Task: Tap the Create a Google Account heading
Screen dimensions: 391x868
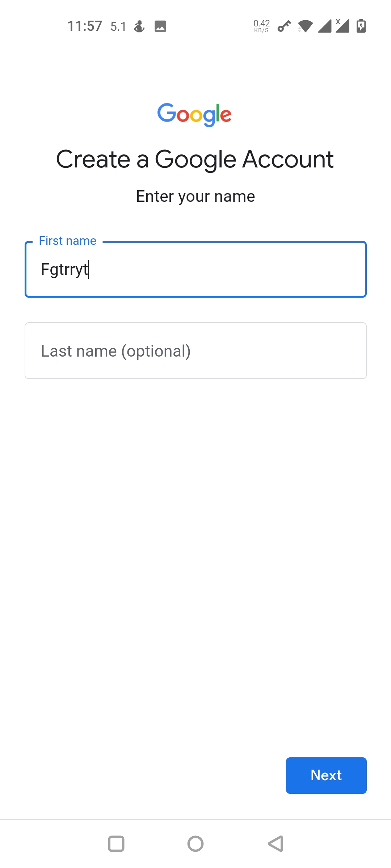Action: 195,159
